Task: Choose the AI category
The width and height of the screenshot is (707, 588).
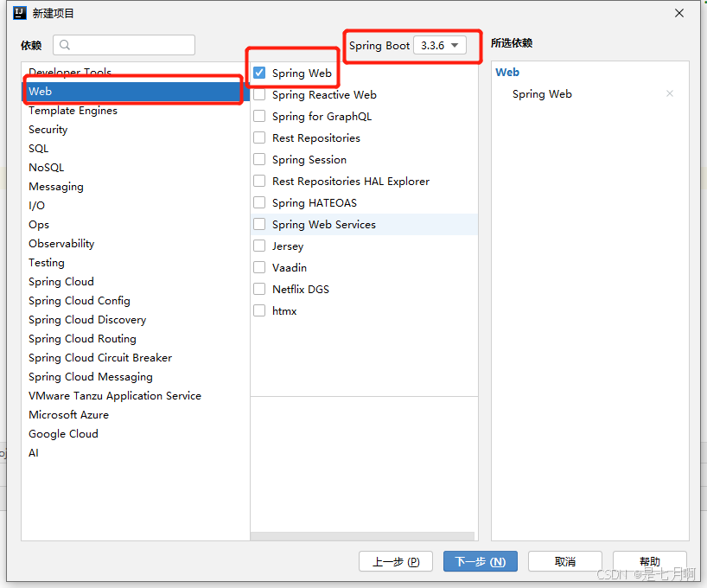Action: tap(136, 452)
